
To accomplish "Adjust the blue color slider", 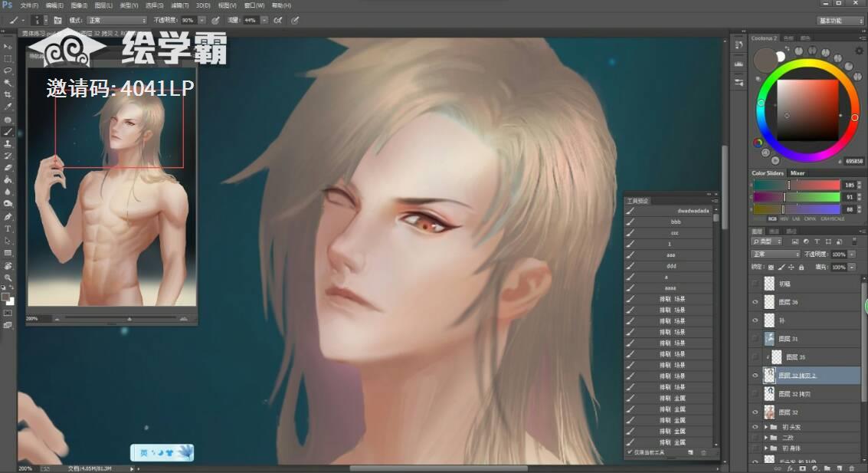I will click(x=798, y=209).
